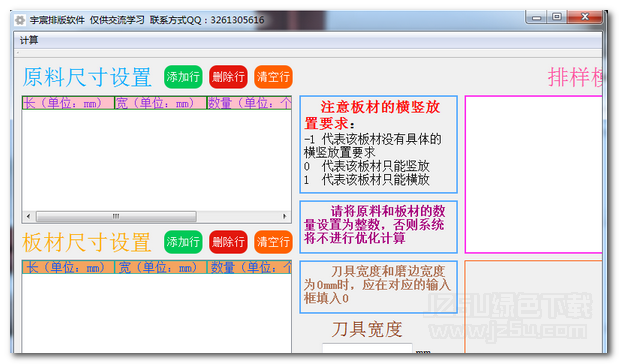The height and width of the screenshot is (364, 619).
Task: Click orange 清空行 button for 原料尺寸设置
Action: 273,77
